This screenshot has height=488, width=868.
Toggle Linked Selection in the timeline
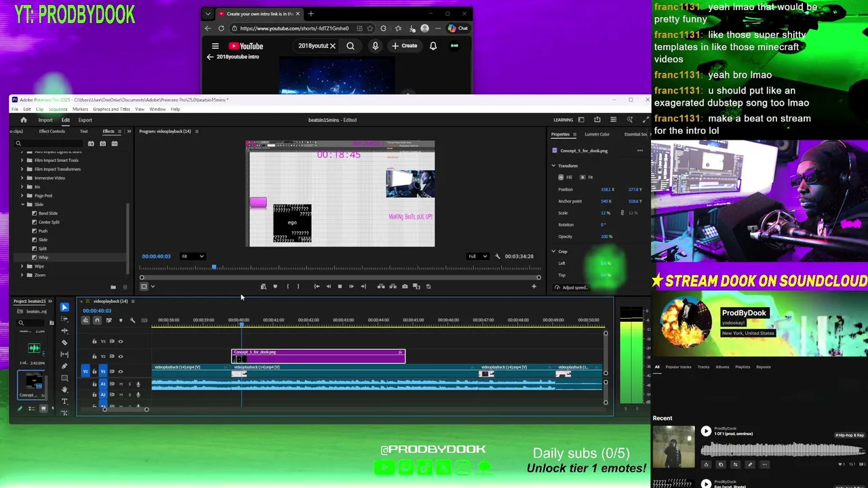point(108,320)
